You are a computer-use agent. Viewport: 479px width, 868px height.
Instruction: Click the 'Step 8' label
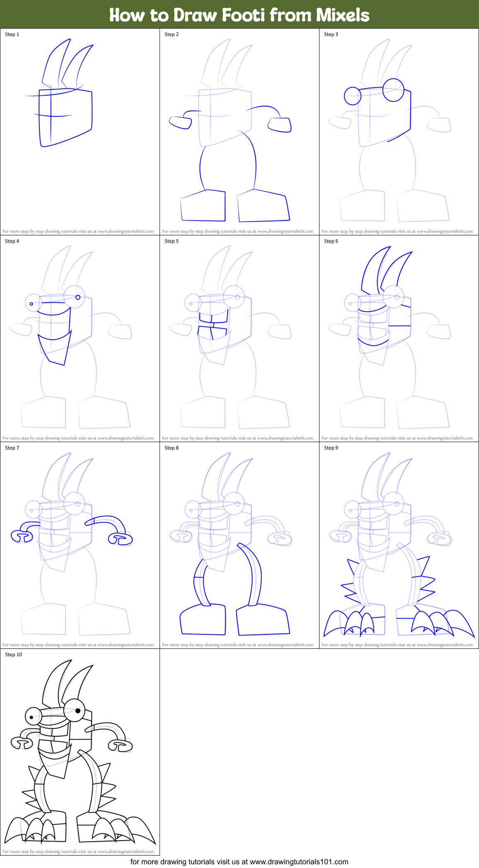tap(172, 448)
